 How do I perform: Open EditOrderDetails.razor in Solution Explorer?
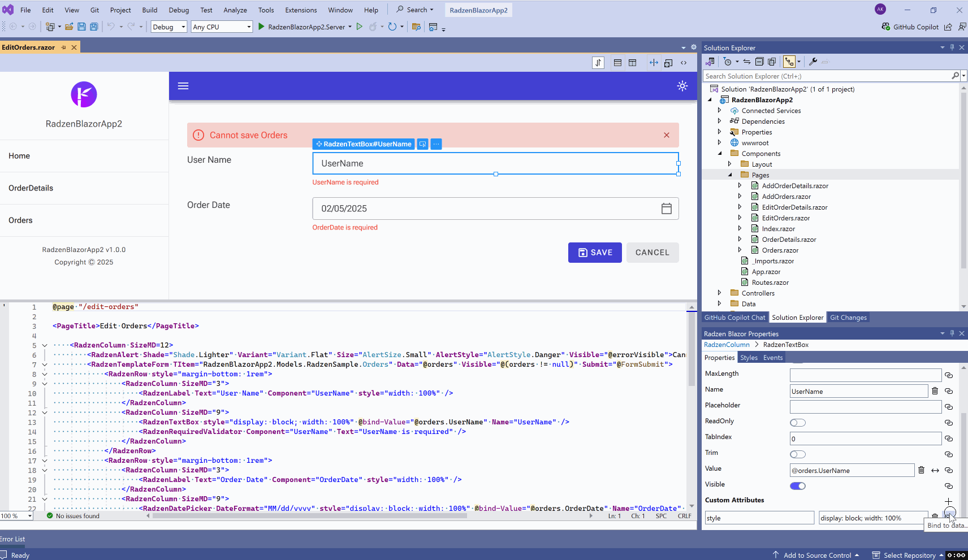coord(794,207)
